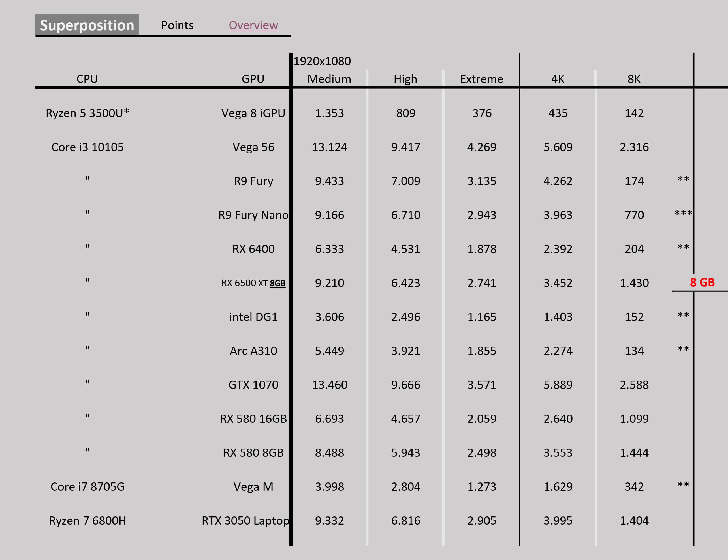Click the Ryzen 5 3500U* CPU cell
The width and height of the screenshot is (728, 560).
tap(87, 113)
